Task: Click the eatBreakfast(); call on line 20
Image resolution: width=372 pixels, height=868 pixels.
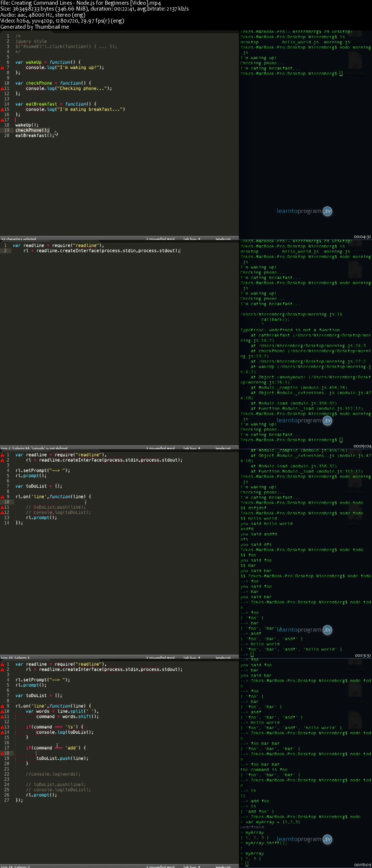Action: [35, 136]
